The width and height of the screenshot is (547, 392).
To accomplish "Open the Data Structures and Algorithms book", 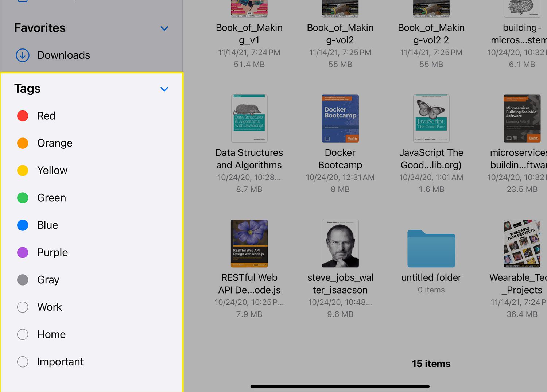I will [249, 119].
